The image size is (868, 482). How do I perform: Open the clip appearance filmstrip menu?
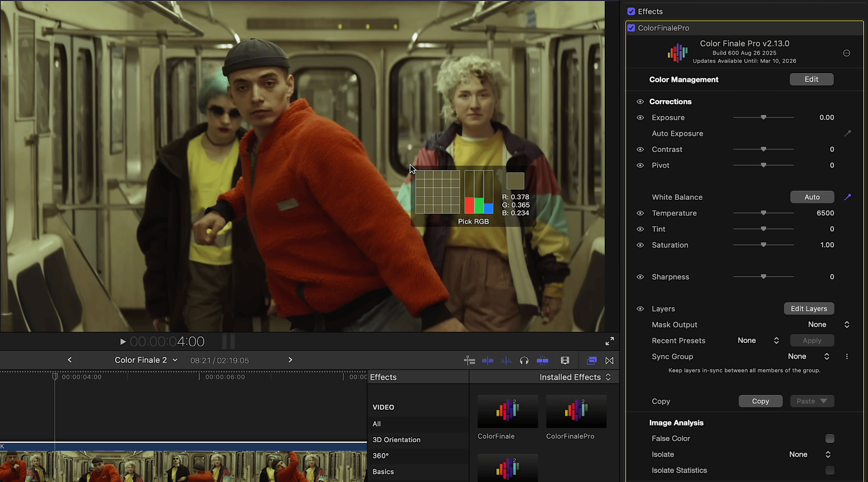point(565,361)
